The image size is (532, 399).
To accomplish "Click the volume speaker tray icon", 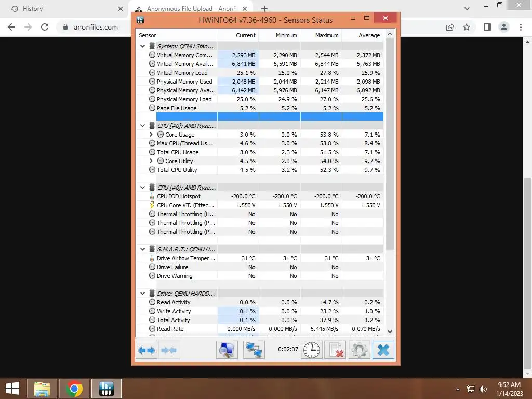I will coord(483,389).
